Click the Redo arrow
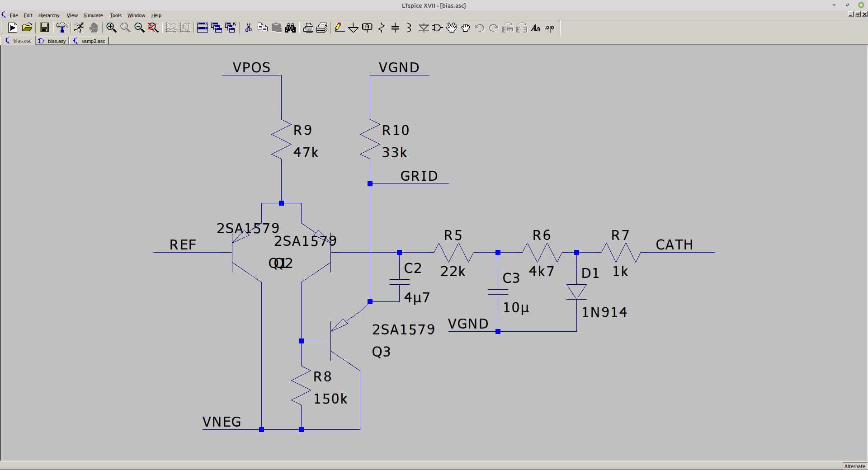The height and width of the screenshot is (470, 868). [x=494, y=28]
